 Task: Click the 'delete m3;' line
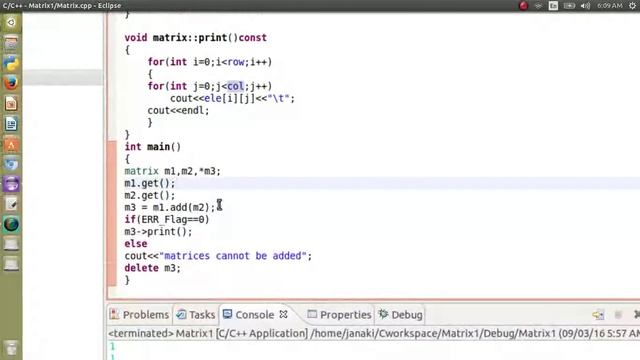(152, 268)
